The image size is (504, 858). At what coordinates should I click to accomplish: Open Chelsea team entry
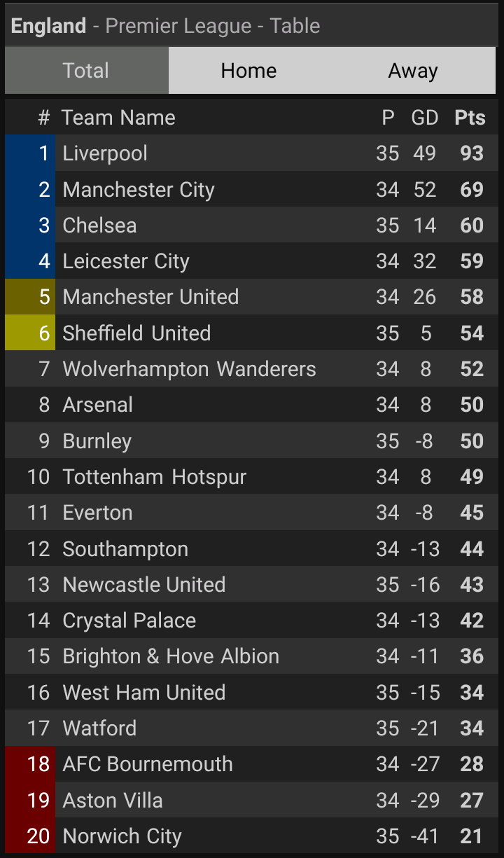99,226
